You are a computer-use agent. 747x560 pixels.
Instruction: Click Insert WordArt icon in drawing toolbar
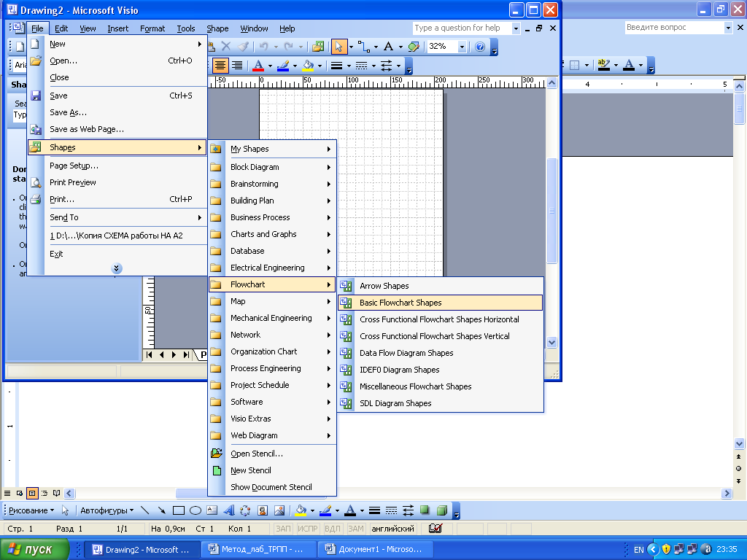(228, 510)
